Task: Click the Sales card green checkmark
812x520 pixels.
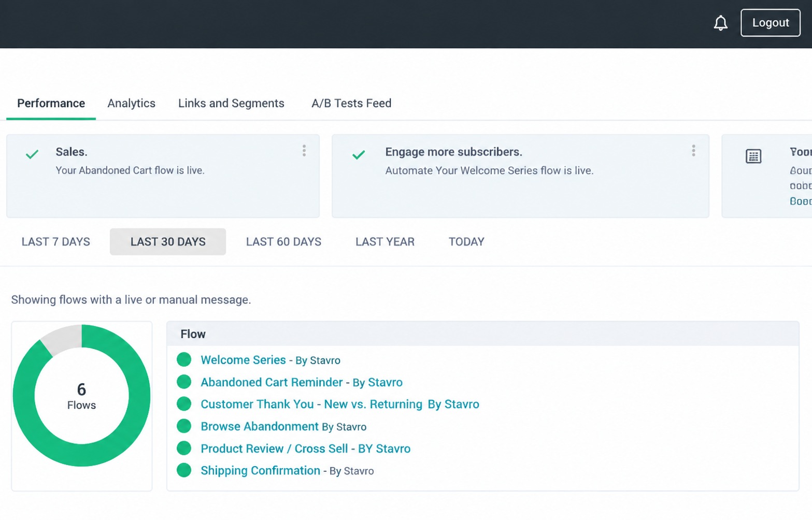Action: pyautogui.click(x=32, y=154)
